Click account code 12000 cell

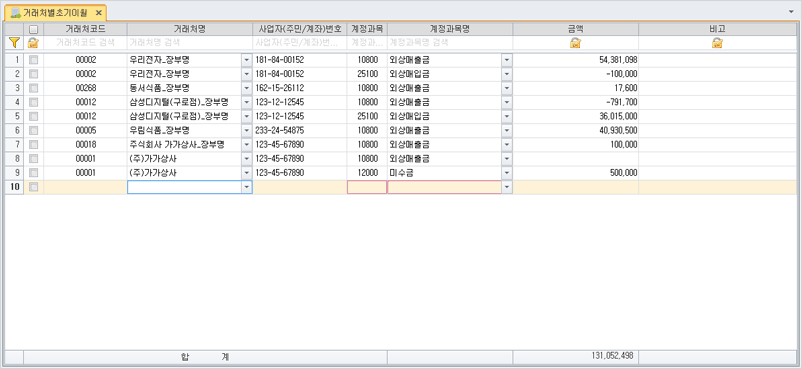[x=367, y=172]
